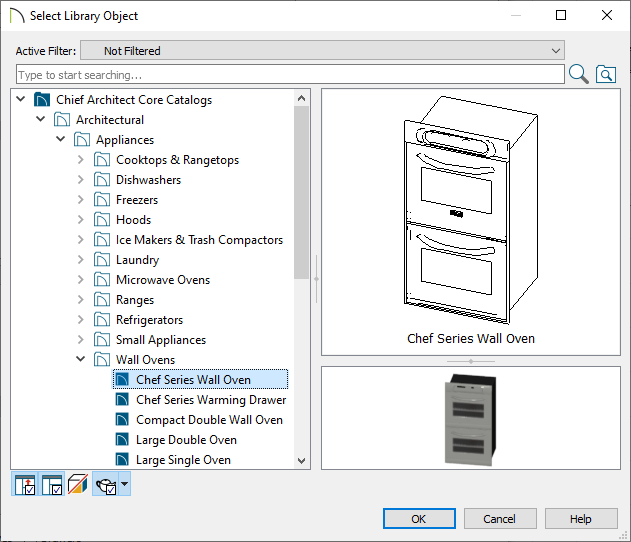Click the Ice Makers folder icon

point(102,239)
